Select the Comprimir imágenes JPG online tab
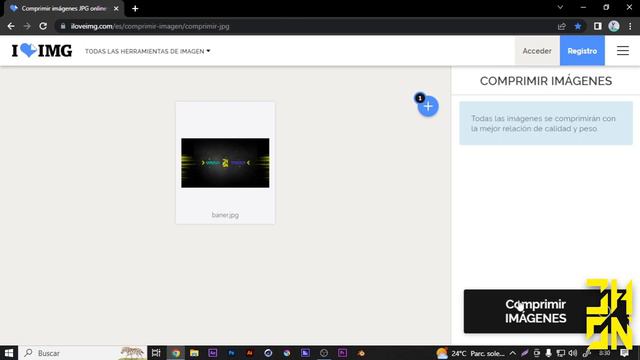Viewport: 640px width, 360px height. click(64, 9)
